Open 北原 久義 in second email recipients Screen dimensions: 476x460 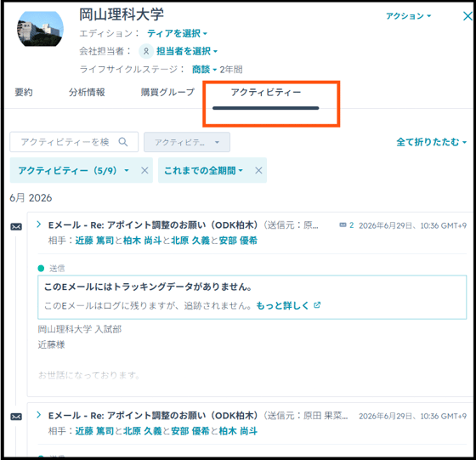coord(143,431)
